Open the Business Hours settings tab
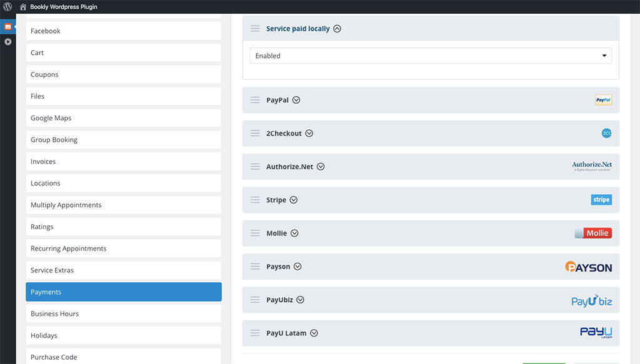The height and width of the screenshot is (364, 640). pyautogui.click(x=124, y=313)
